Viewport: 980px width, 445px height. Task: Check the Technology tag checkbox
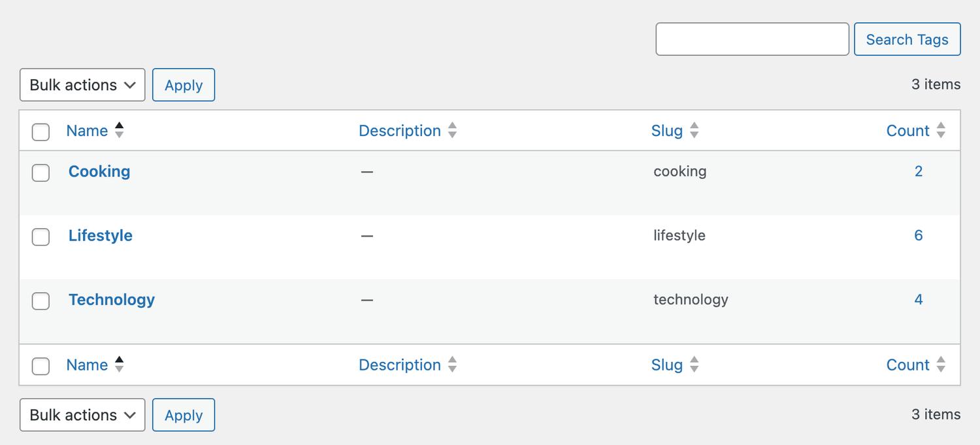[41, 301]
